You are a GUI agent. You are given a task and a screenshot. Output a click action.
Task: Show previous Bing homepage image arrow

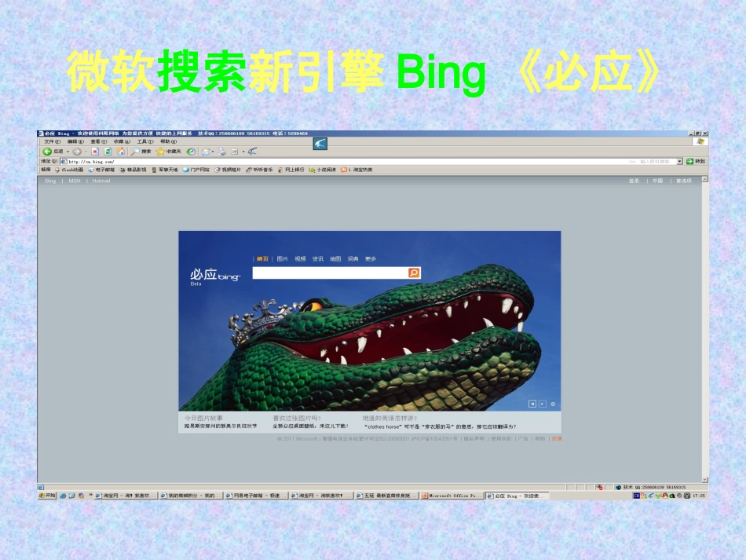pos(532,404)
